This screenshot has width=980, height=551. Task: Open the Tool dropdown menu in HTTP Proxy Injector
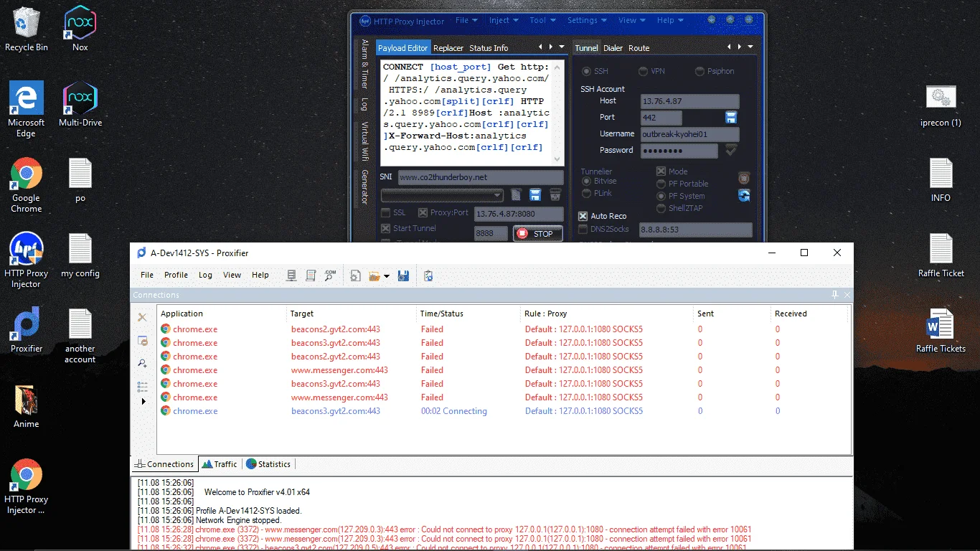pyautogui.click(x=542, y=20)
